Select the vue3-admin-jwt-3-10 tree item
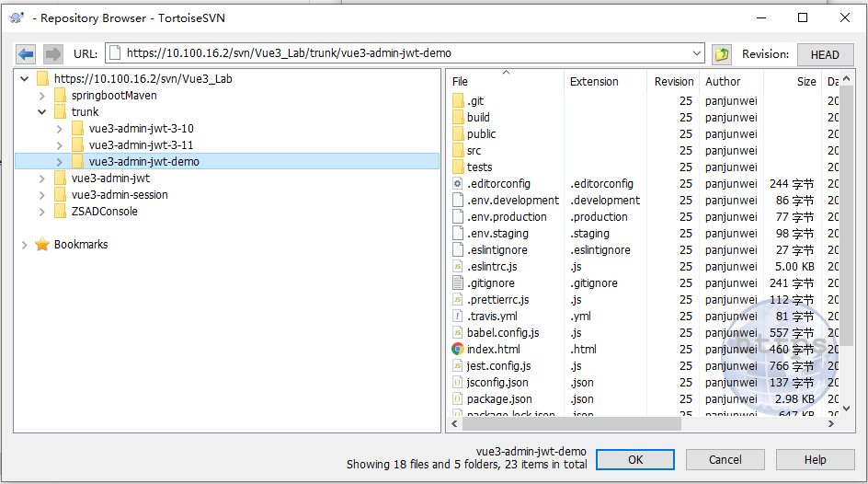Image resolution: width=868 pixels, height=484 pixels. (x=141, y=129)
